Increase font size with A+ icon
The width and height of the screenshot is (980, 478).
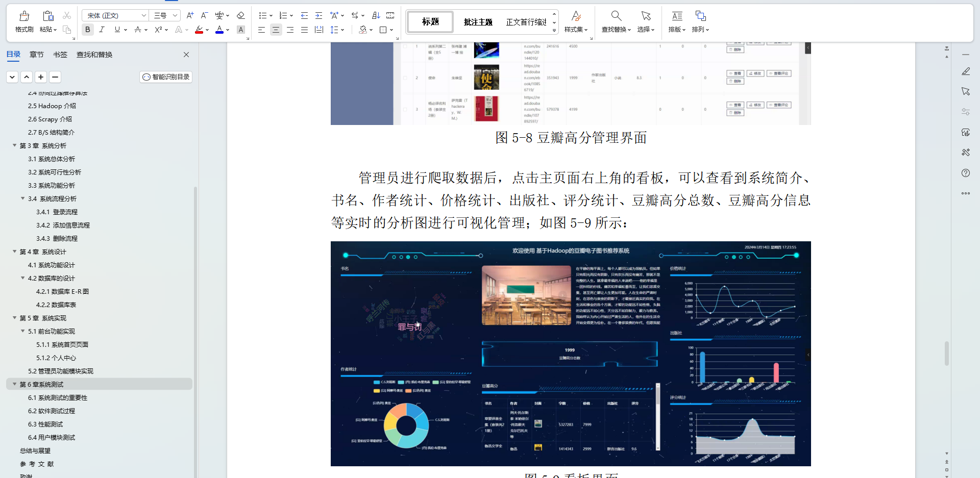click(190, 16)
